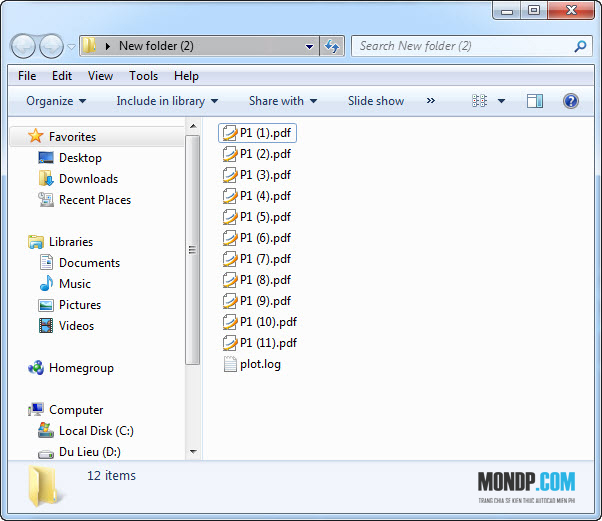Open recent pages dropdown beside navigation arrows
The image size is (602, 521).
coord(71,47)
